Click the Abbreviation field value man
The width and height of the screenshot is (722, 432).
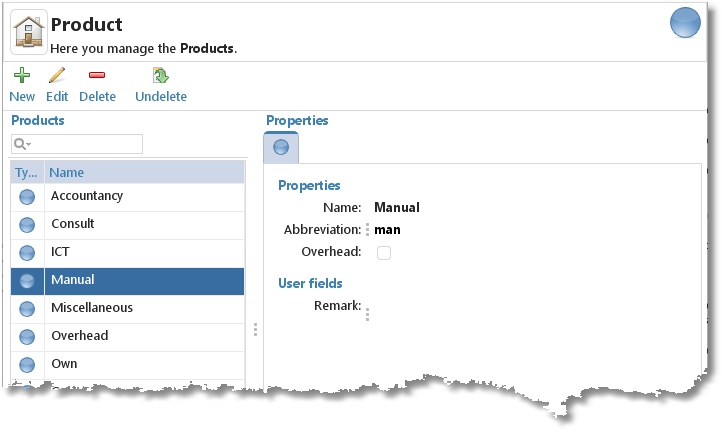click(387, 230)
